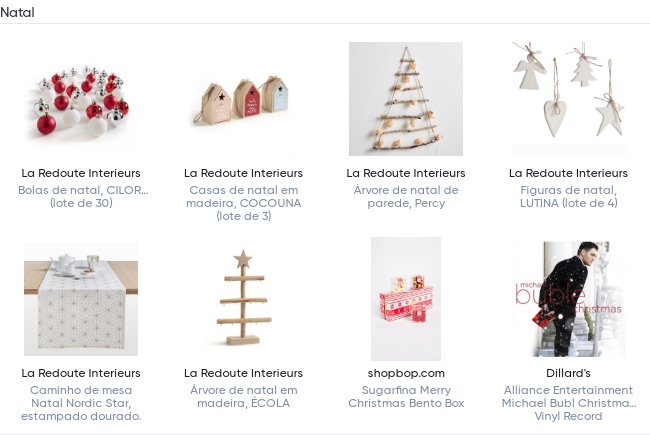Click the Dillard's store name
The height and width of the screenshot is (435, 650).
(x=568, y=373)
